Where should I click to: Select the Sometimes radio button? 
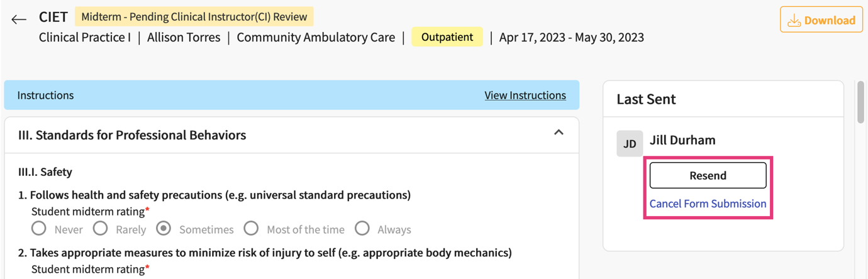pos(164,228)
